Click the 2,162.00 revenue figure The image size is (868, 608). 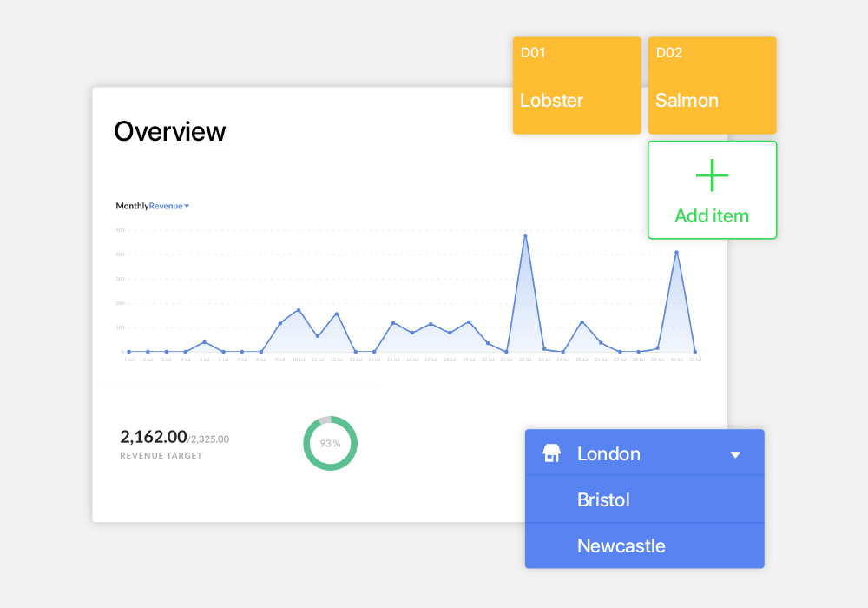click(x=154, y=437)
